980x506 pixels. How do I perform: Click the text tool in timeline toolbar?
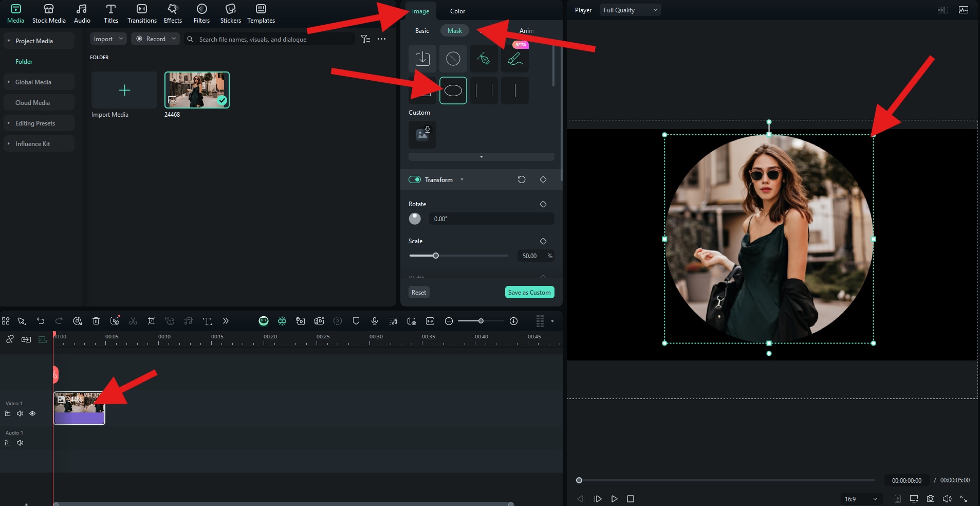pyautogui.click(x=207, y=321)
